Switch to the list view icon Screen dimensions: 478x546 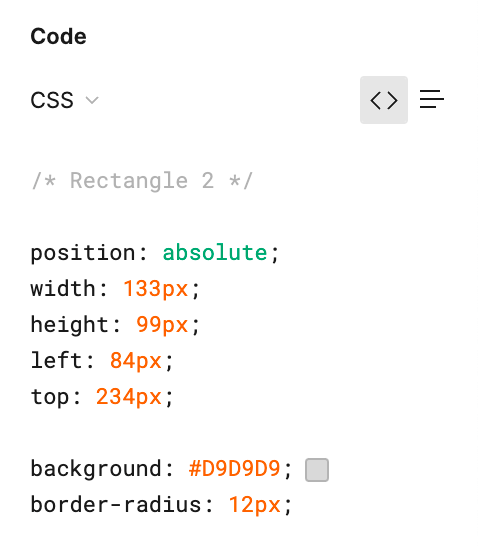point(432,99)
